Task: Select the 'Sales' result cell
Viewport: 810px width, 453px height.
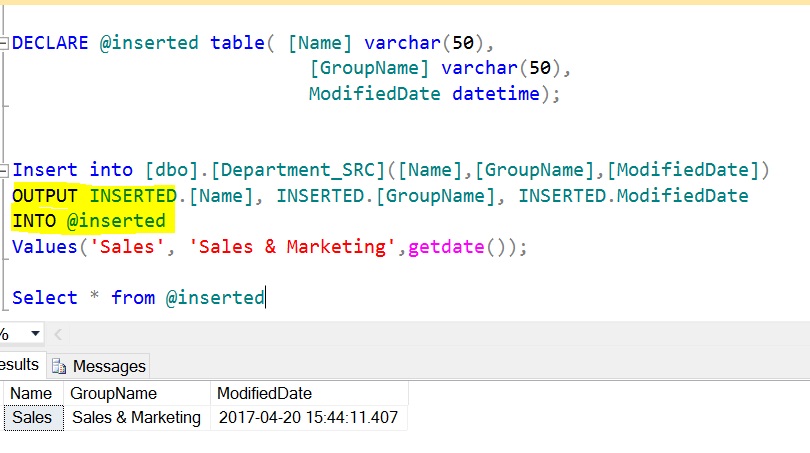Action: click(x=33, y=417)
